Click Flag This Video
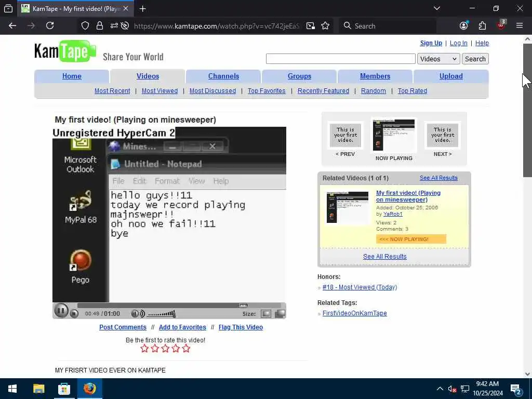532x399 pixels. click(x=241, y=327)
